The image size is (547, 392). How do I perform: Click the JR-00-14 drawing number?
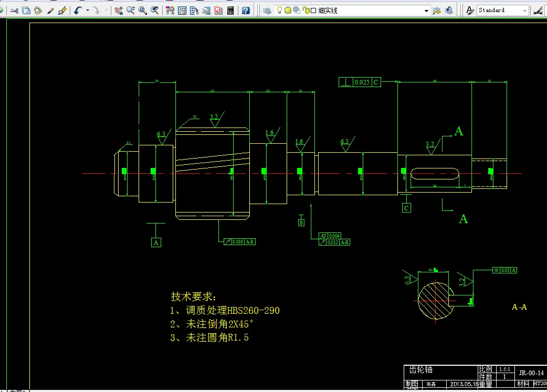point(531,373)
